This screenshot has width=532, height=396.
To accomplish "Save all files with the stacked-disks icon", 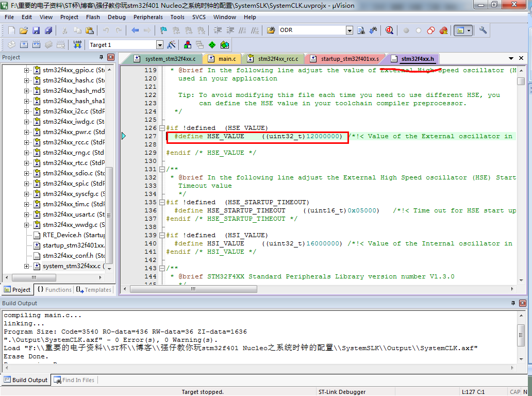I will coord(48,30).
